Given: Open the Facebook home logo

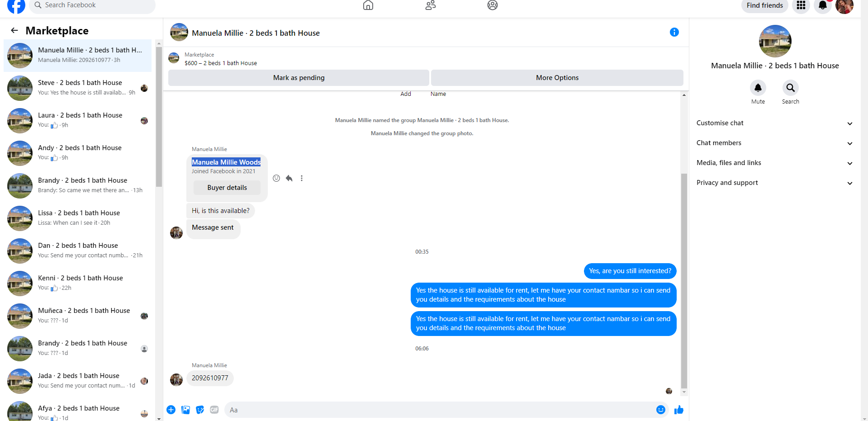Looking at the screenshot, I should coord(16,5).
